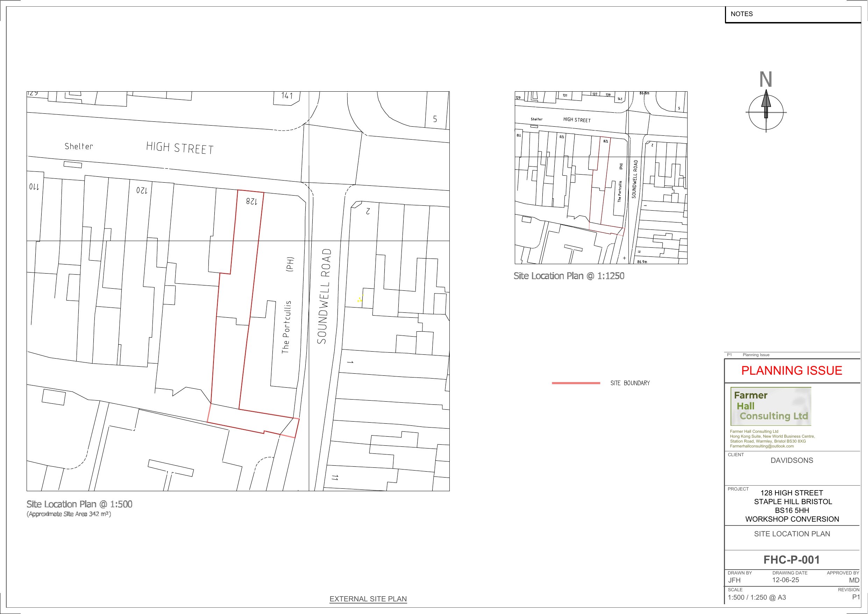Click the SITE BOUNDARY legend text
The width and height of the screenshot is (868, 614).
point(630,383)
